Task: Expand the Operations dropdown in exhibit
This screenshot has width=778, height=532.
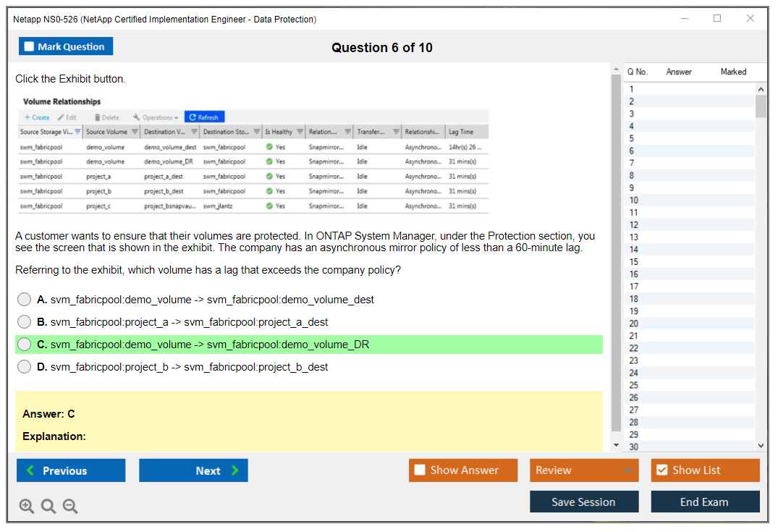Action: point(156,117)
